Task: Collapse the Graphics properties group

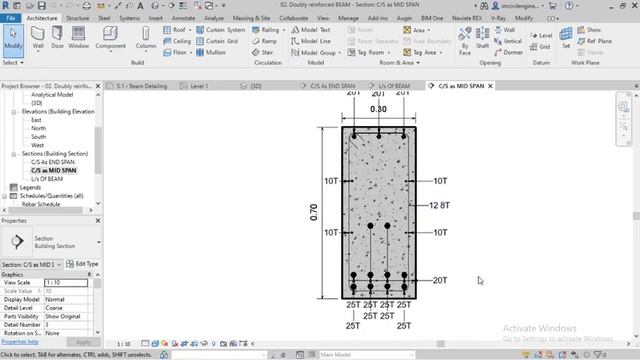Action: coord(89,275)
